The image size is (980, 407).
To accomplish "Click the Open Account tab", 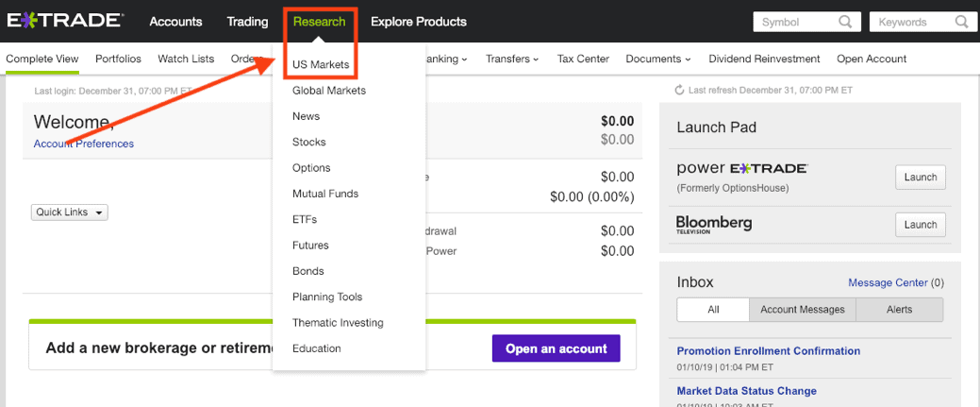I will click(872, 59).
